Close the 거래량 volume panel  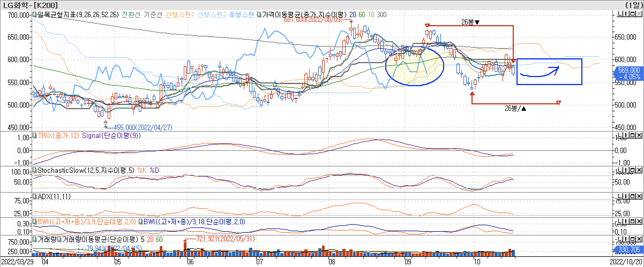click(639, 239)
